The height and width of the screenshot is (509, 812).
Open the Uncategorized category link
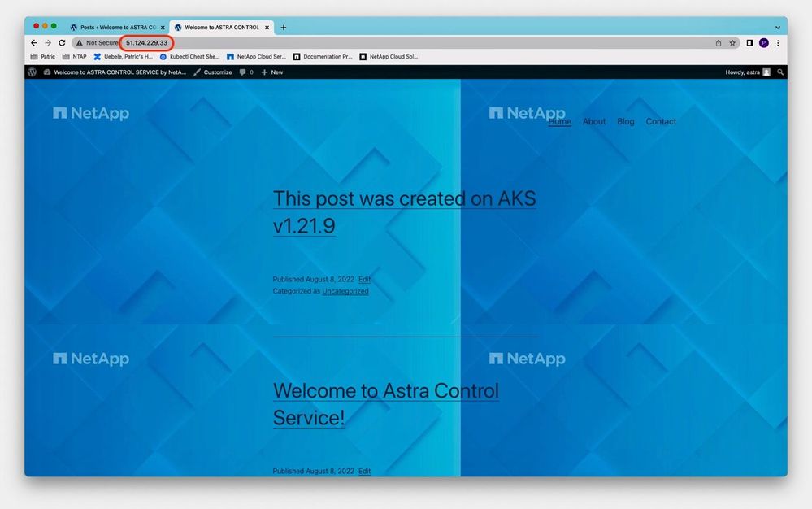click(345, 291)
